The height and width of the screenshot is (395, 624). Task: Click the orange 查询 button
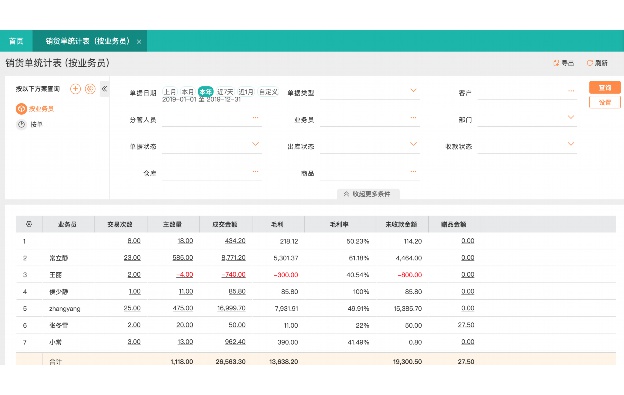tap(604, 88)
